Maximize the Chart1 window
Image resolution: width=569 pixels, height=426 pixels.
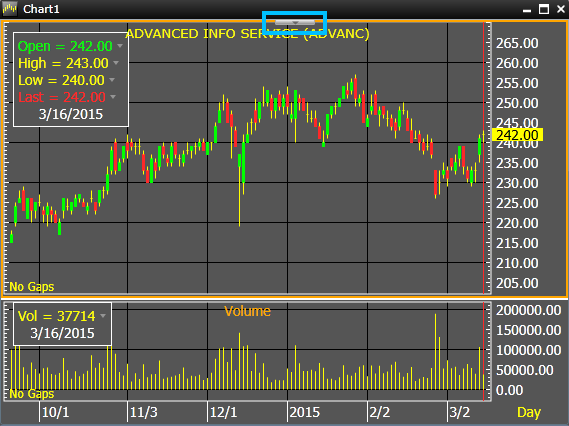tap(544, 9)
